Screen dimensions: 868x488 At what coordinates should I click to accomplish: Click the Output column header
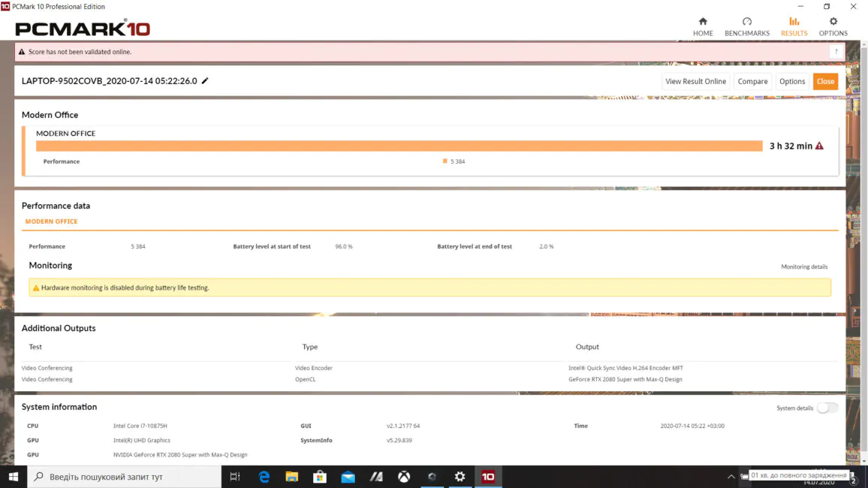click(586, 347)
